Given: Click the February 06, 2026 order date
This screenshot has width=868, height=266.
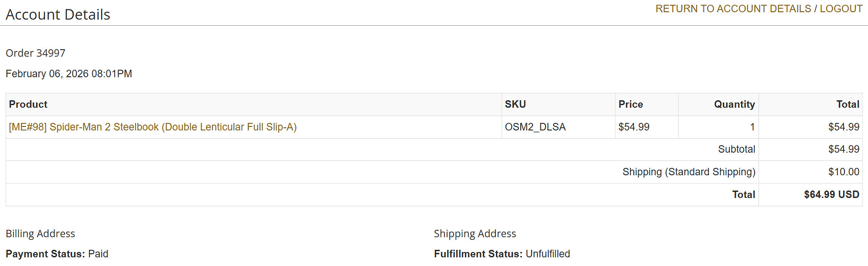Looking at the screenshot, I should pos(69,74).
